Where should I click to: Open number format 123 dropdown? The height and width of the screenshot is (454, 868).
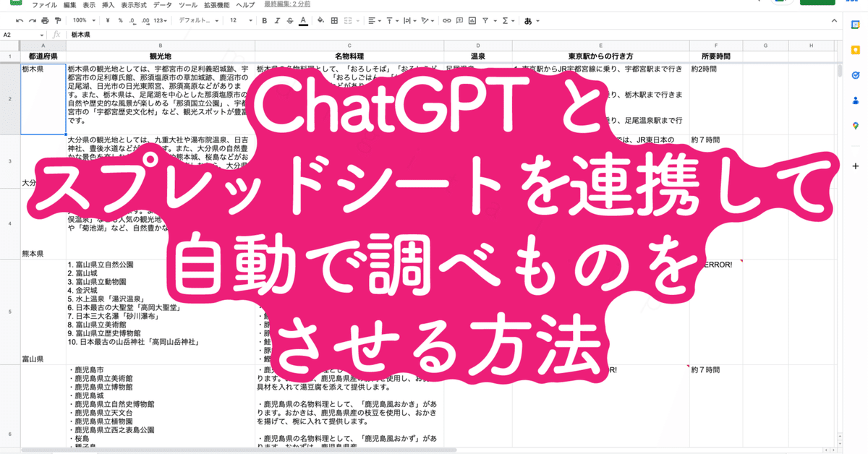click(162, 20)
